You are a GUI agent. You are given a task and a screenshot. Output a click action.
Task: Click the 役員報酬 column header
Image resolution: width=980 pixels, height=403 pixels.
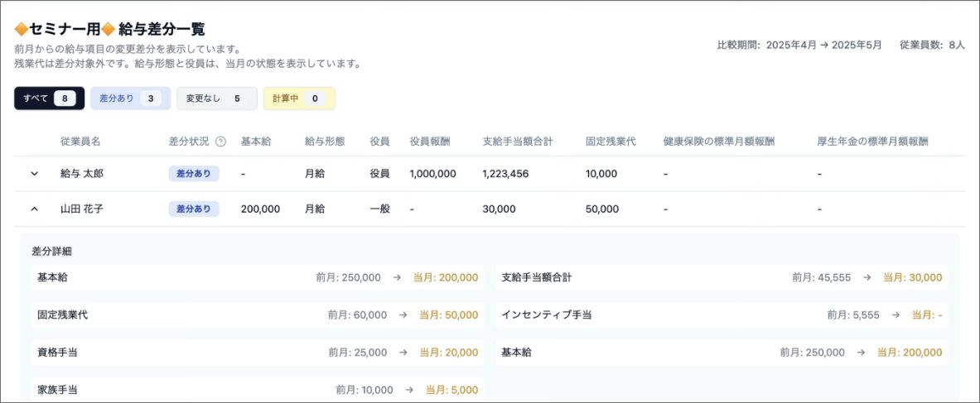(430, 142)
